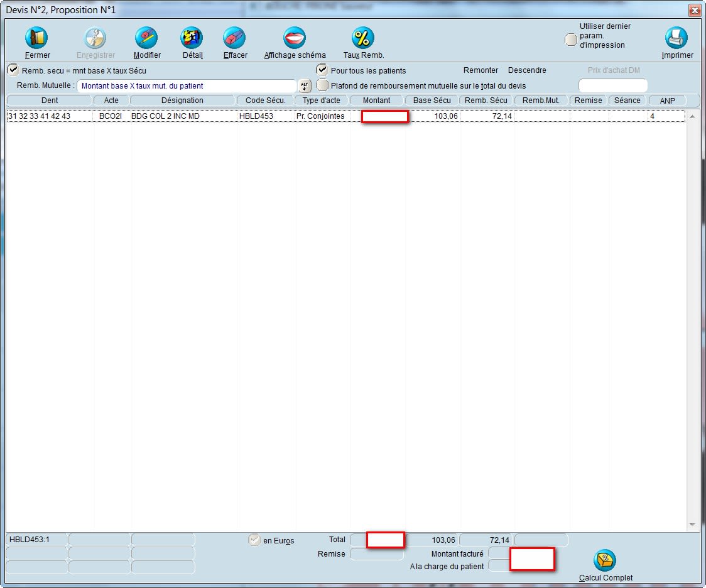Screen dimensions: 706x588
Task: Click Descendre to move row down
Action: [x=527, y=70]
